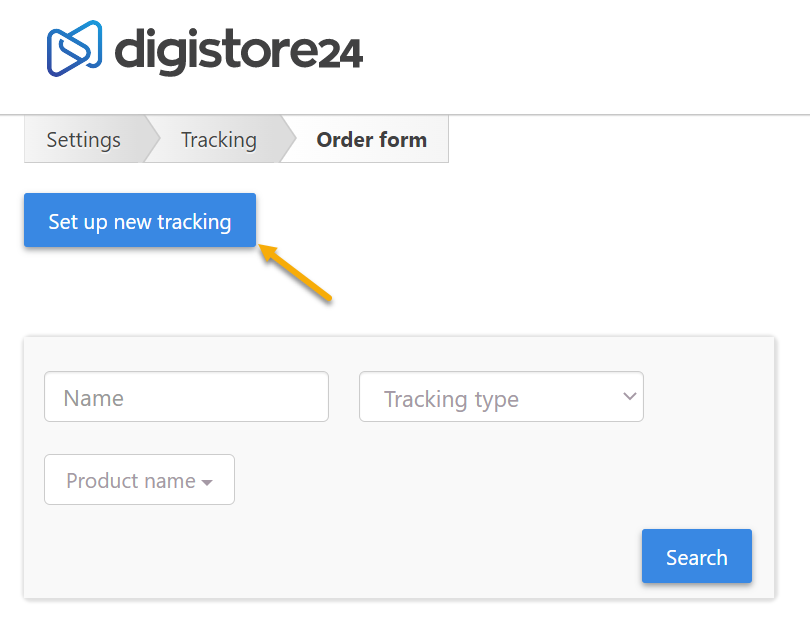
Task: Open the Tracking type dropdown
Action: [x=500, y=397]
